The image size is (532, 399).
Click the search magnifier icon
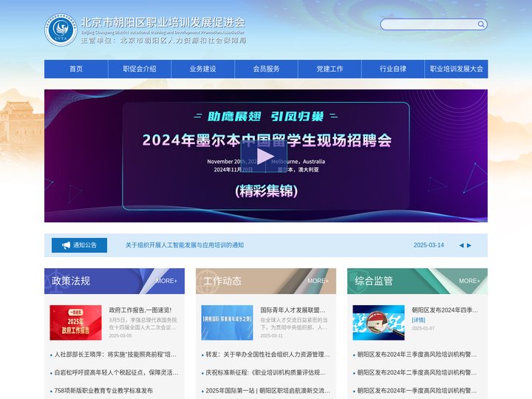pyautogui.click(x=481, y=24)
